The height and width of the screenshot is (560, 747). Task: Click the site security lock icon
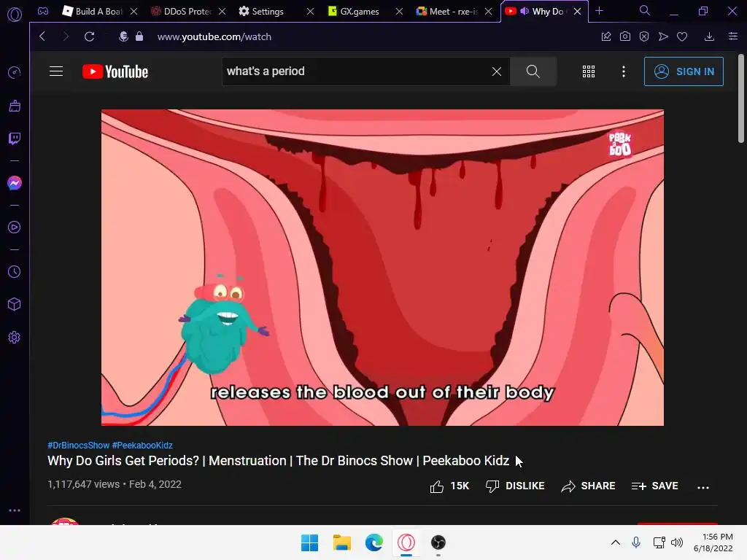(139, 36)
